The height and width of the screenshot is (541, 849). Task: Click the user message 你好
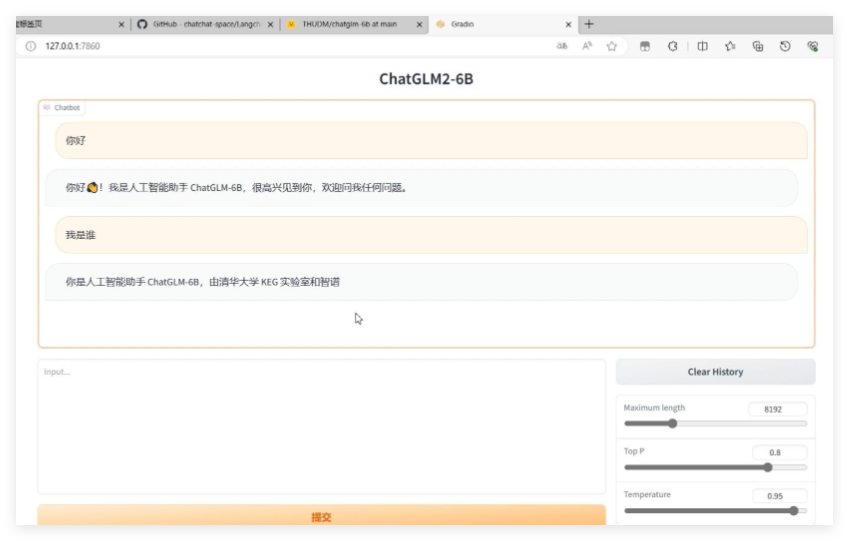point(432,140)
